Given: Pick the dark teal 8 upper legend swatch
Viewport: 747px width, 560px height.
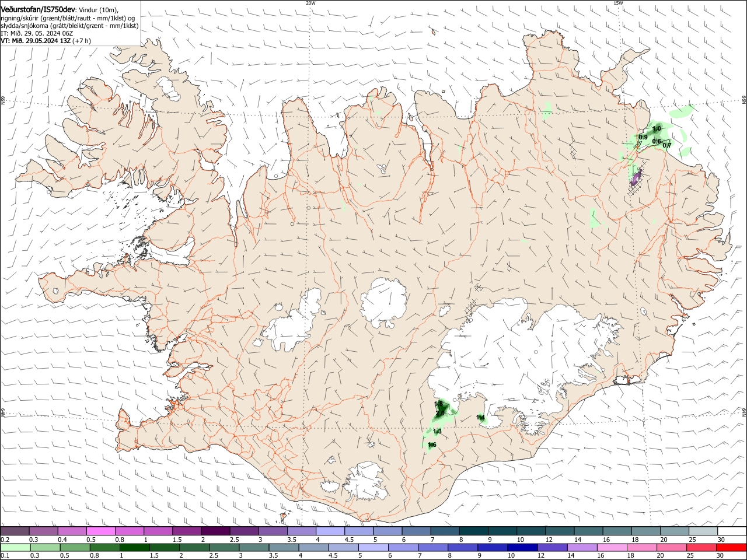Looking at the screenshot, I should pyautogui.click(x=473, y=531).
